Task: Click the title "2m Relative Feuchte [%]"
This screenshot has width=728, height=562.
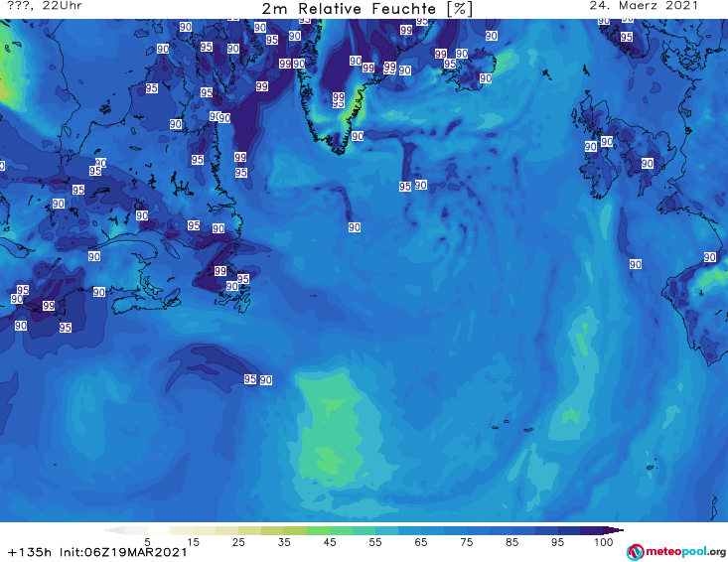Action: [366, 9]
